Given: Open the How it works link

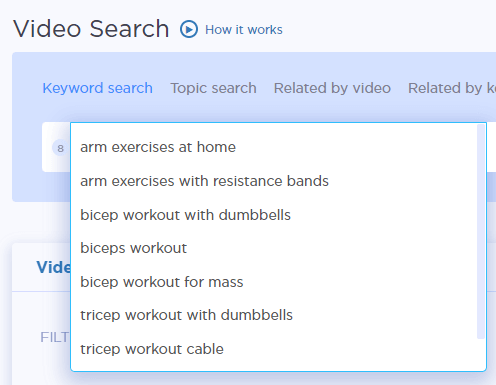Looking at the screenshot, I should tap(244, 30).
